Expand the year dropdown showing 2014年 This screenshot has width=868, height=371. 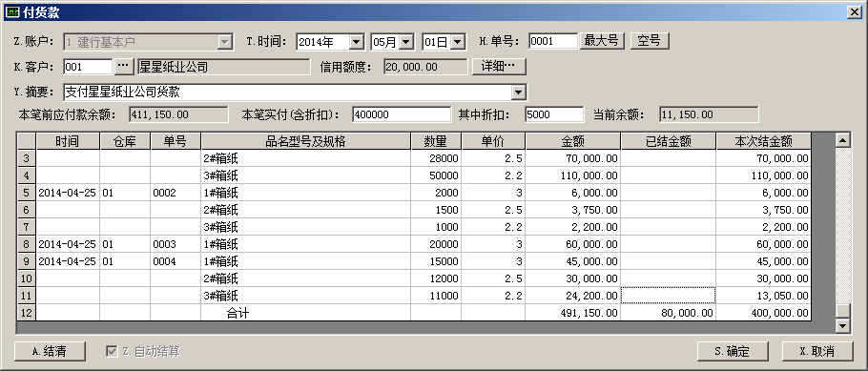click(356, 42)
